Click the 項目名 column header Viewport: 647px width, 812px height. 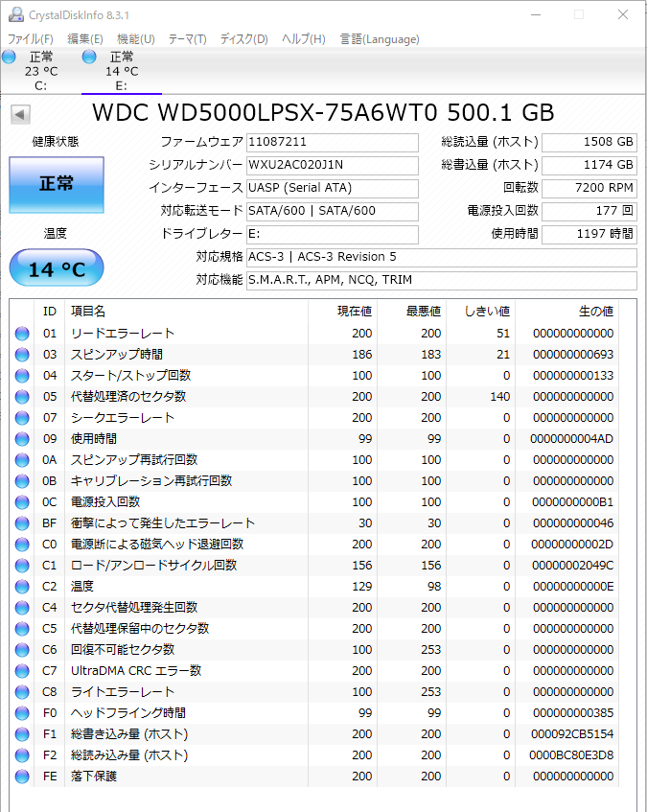pos(187,312)
